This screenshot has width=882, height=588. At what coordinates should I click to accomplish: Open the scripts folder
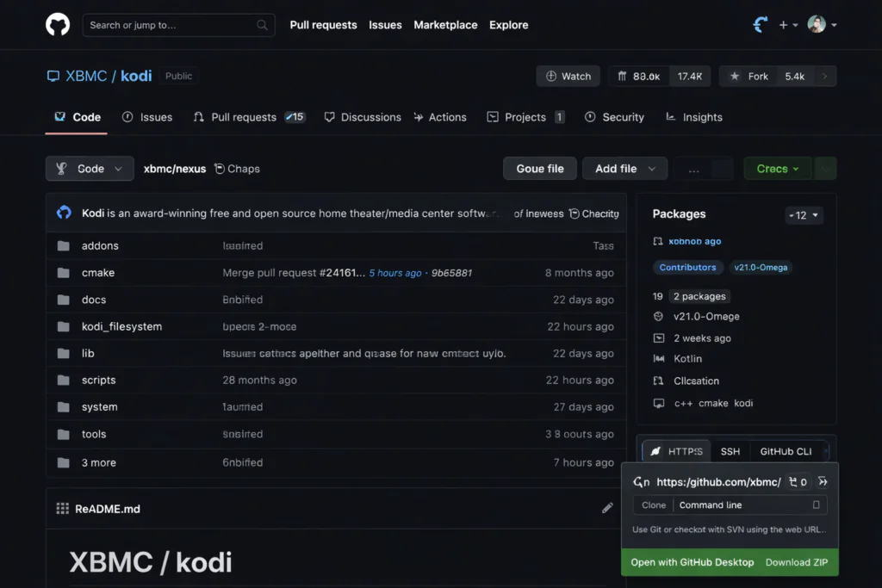pos(98,380)
